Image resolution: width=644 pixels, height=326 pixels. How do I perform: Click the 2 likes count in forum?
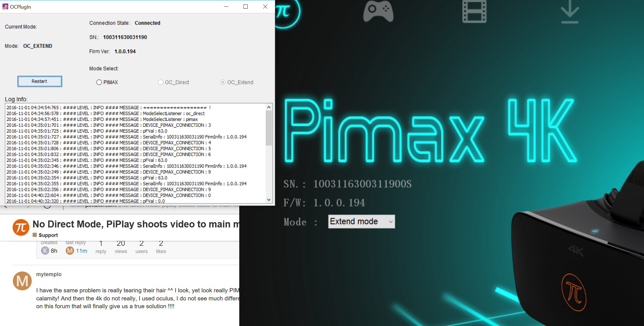coord(161,243)
